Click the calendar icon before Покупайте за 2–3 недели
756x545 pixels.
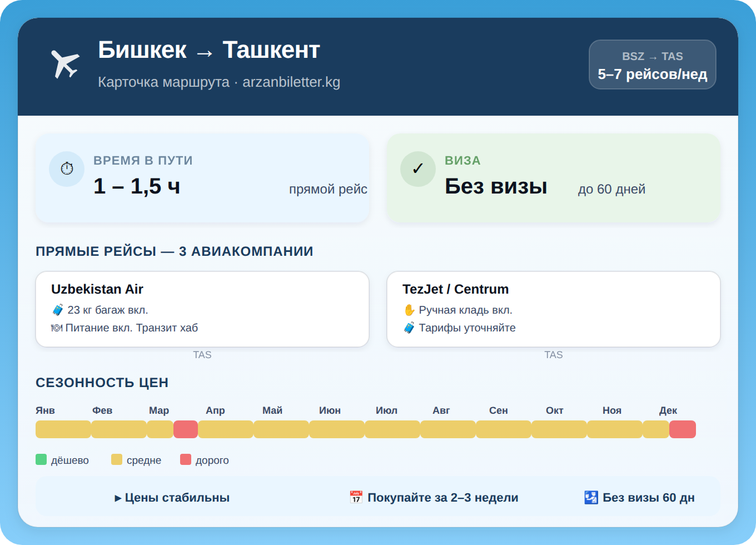tap(356, 497)
